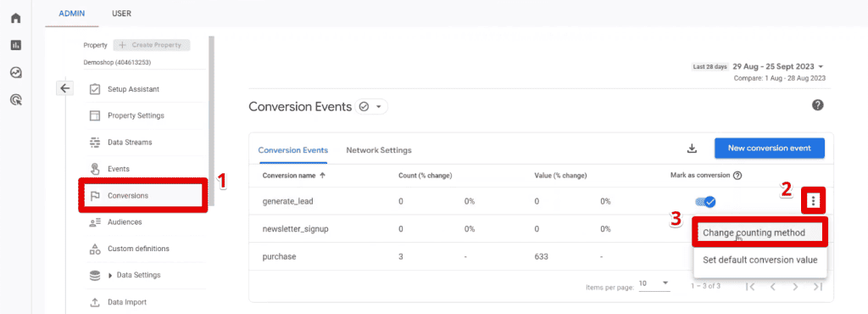Open Property Settings in admin menu

[136, 115]
